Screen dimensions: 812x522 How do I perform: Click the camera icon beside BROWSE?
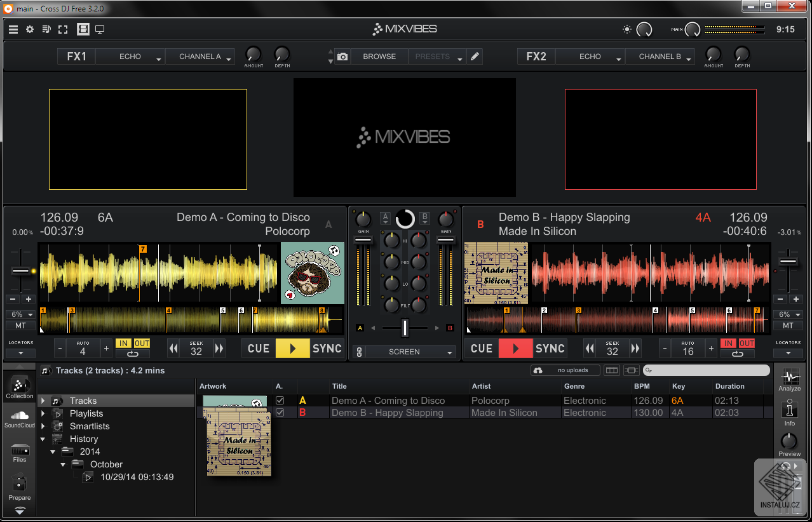pyautogui.click(x=342, y=57)
